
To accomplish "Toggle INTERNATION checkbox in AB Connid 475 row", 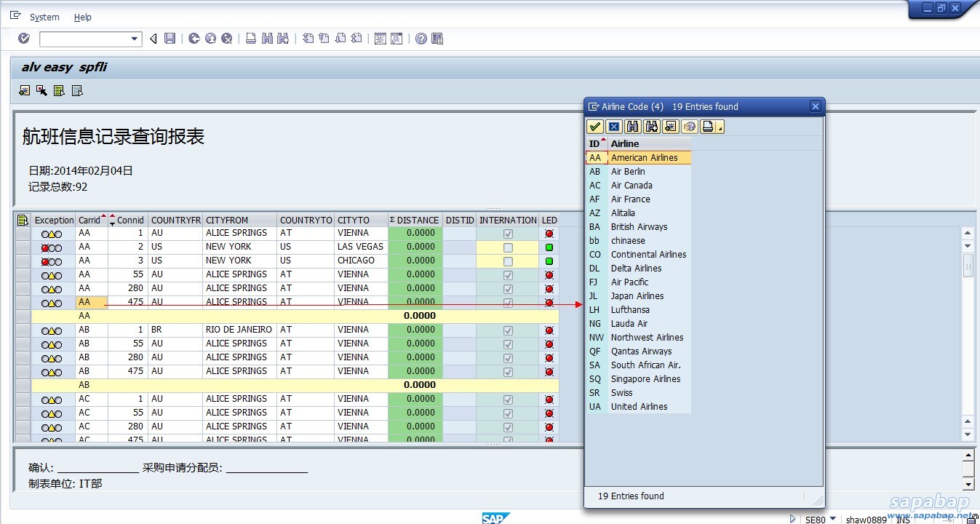I will 508,372.
